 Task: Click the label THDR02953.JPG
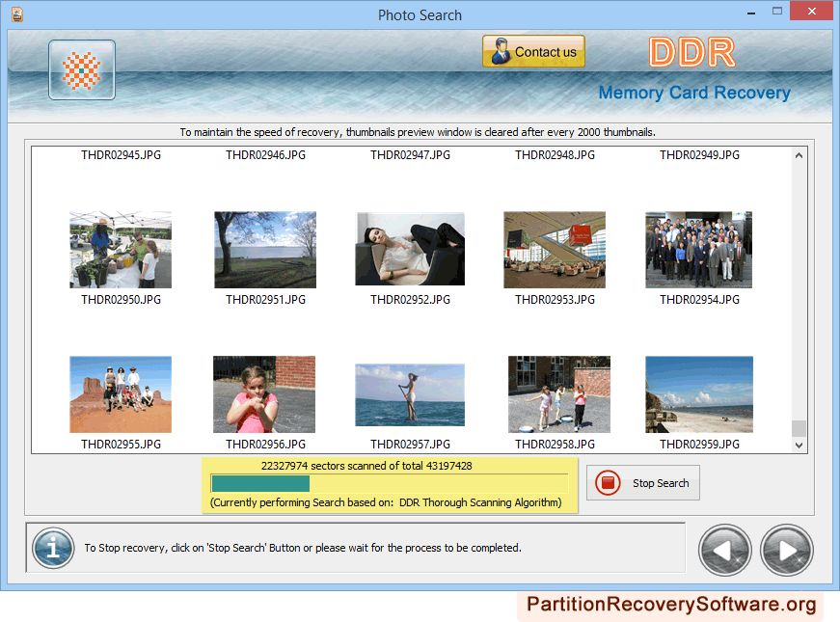tap(555, 300)
